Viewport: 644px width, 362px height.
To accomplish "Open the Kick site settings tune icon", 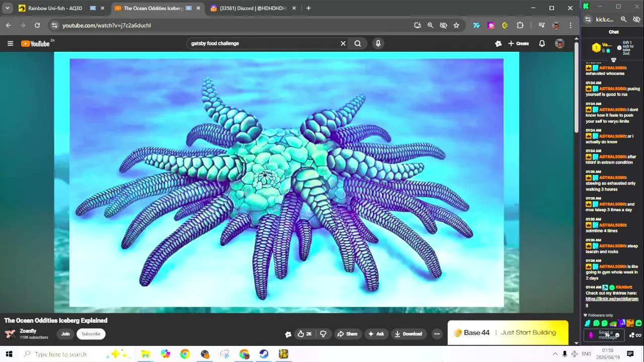I will [x=588, y=20].
